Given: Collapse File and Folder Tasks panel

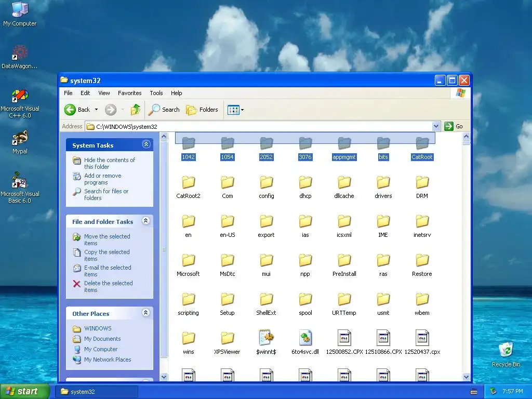Looking at the screenshot, I should click(146, 221).
